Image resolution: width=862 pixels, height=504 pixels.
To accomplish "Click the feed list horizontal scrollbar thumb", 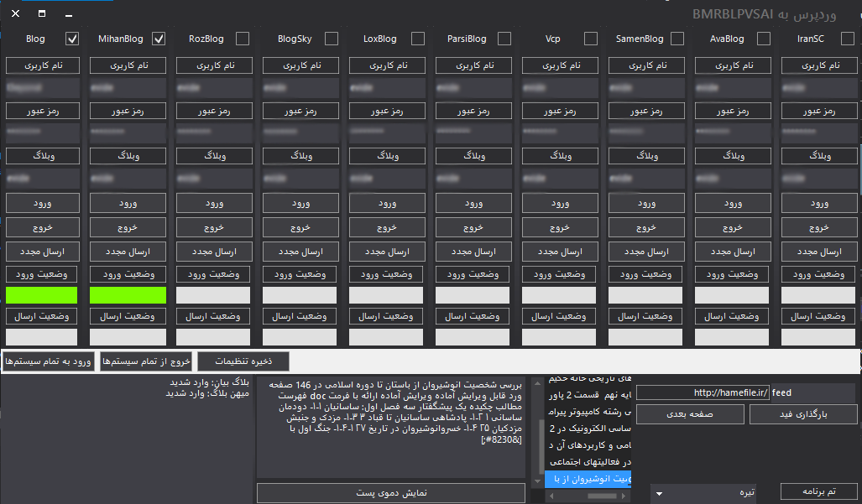I will click(602, 496).
